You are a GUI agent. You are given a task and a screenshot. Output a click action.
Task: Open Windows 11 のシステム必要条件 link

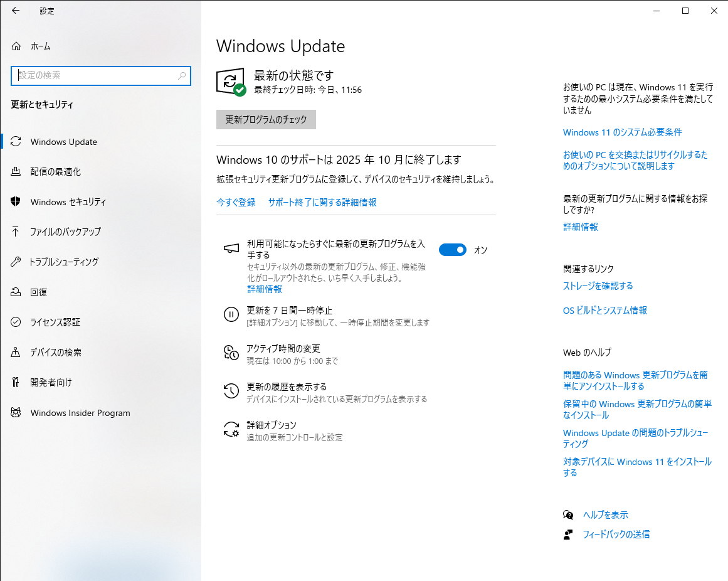622,132
